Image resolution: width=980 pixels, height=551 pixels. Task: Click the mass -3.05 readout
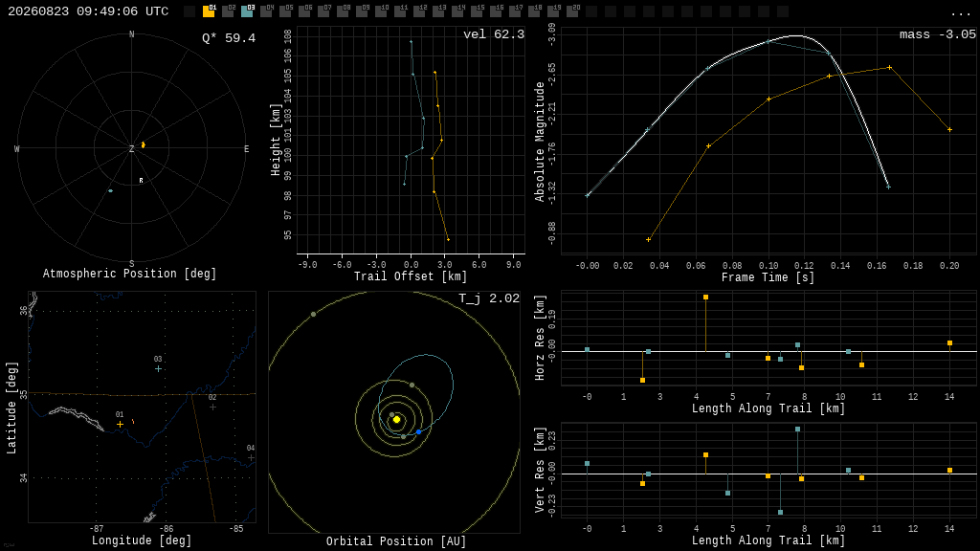coord(938,34)
